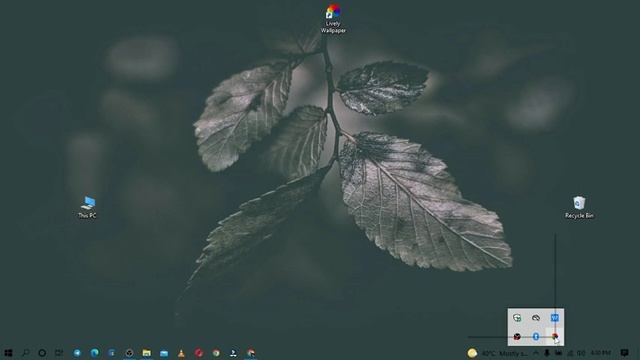The height and width of the screenshot is (360, 640).
Task: Click the microphone icon in system tray
Action: click(547, 353)
